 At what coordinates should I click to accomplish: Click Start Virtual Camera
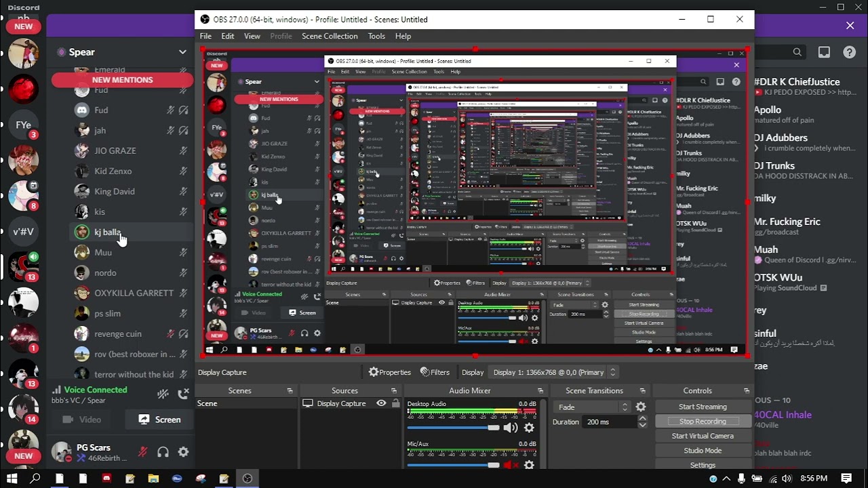click(x=703, y=436)
